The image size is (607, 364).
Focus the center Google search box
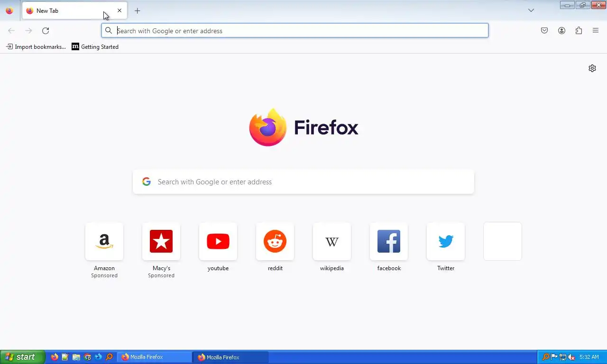coord(303,182)
